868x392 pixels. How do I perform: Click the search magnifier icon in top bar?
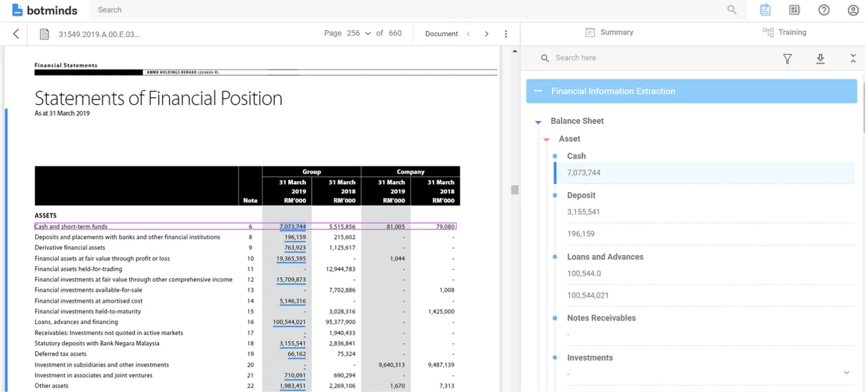(732, 9)
